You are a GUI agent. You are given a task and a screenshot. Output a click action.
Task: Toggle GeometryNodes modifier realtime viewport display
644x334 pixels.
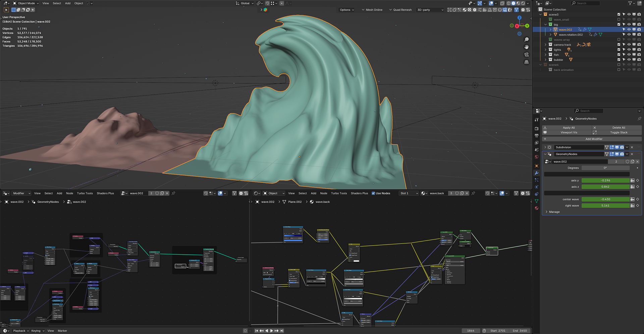pos(617,154)
